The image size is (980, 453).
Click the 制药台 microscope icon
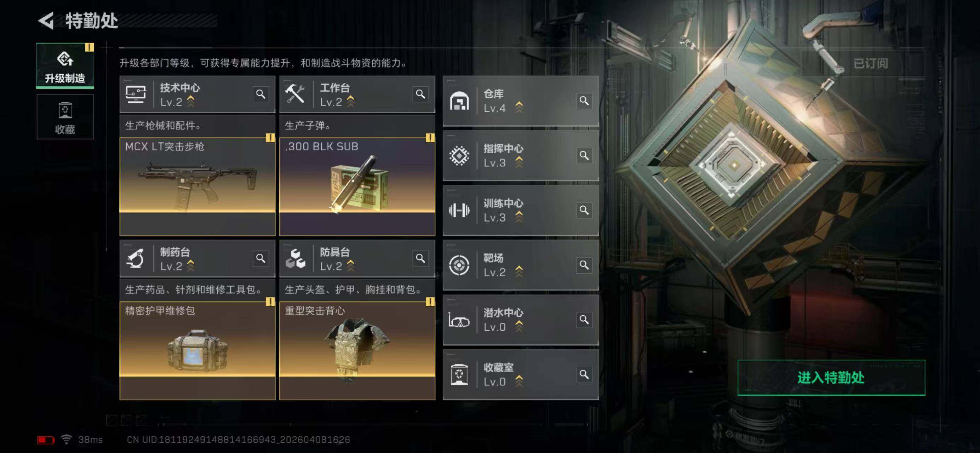(x=136, y=259)
